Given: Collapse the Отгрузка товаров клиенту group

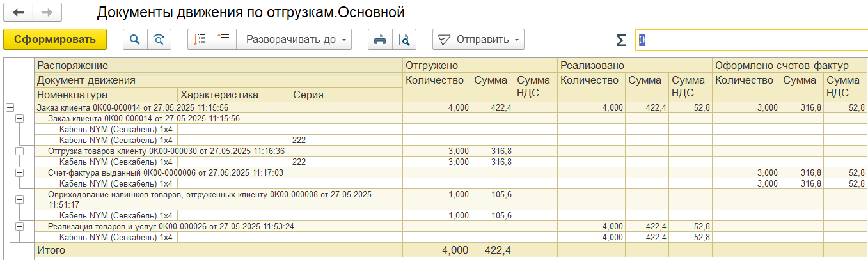Looking at the screenshot, I should point(20,151).
